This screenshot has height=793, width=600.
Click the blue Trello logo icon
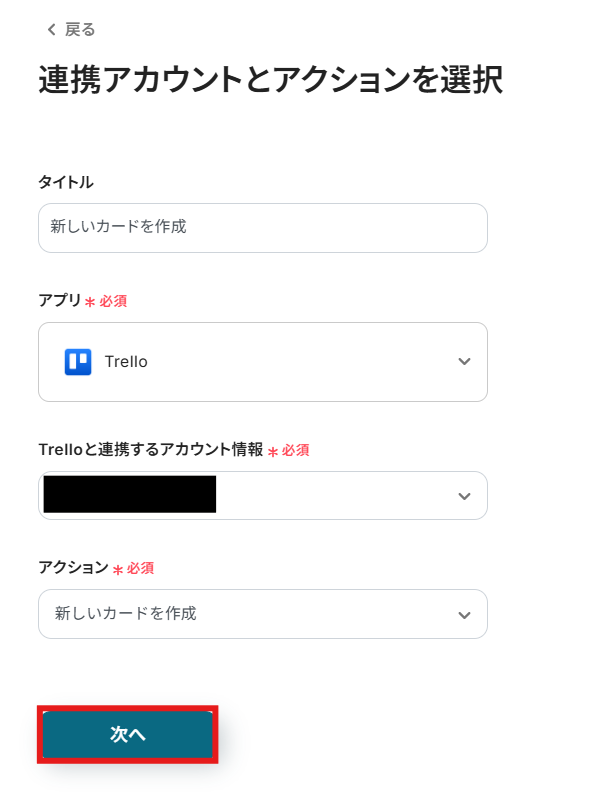pos(78,362)
